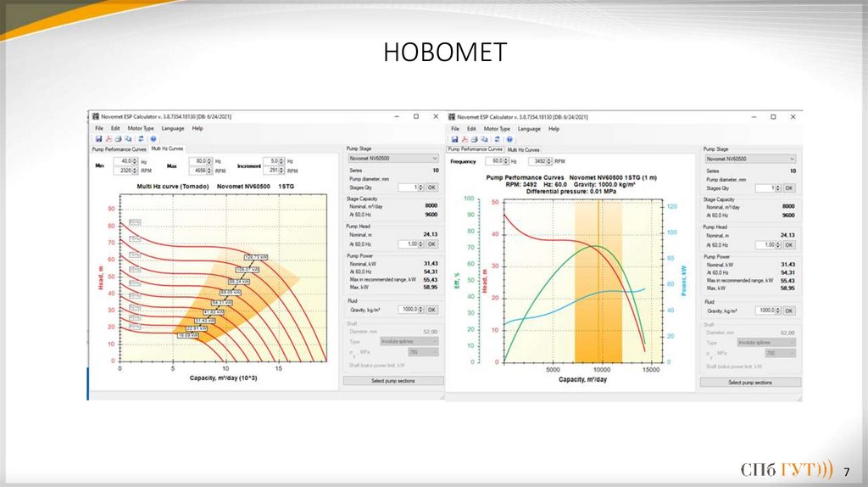This screenshot has width=868, height=487.
Task: Click Stages Qty field in right window
Action: tap(768, 188)
